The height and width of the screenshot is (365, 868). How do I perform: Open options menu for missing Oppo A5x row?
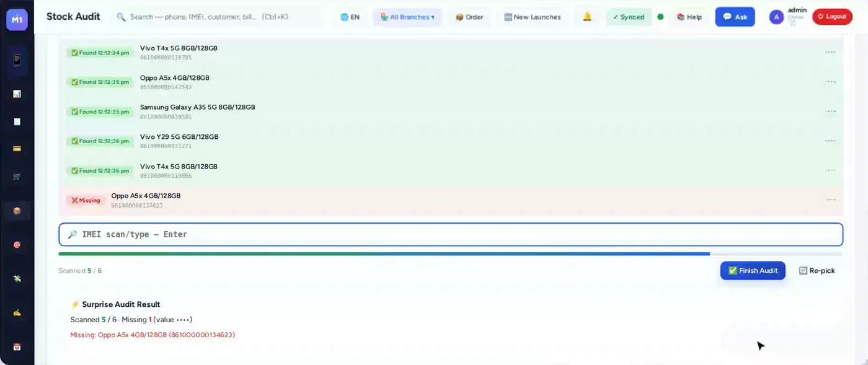(830, 200)
